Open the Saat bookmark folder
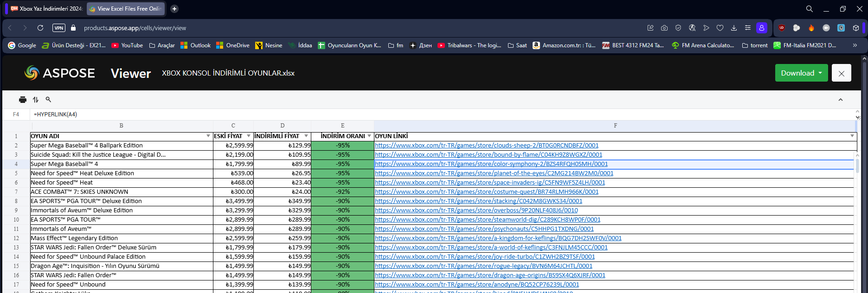The image size is (868, 293). pos(517,45)
